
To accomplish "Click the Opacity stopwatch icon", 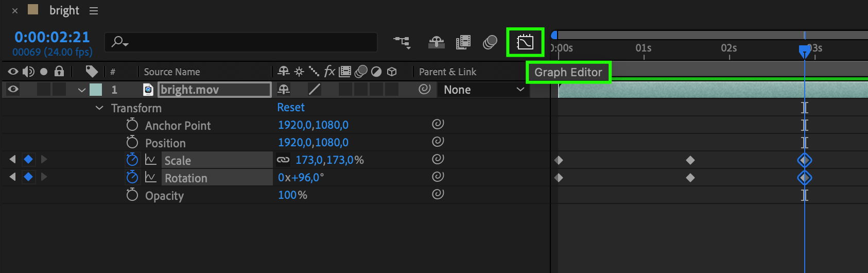I will pos(132,195).
